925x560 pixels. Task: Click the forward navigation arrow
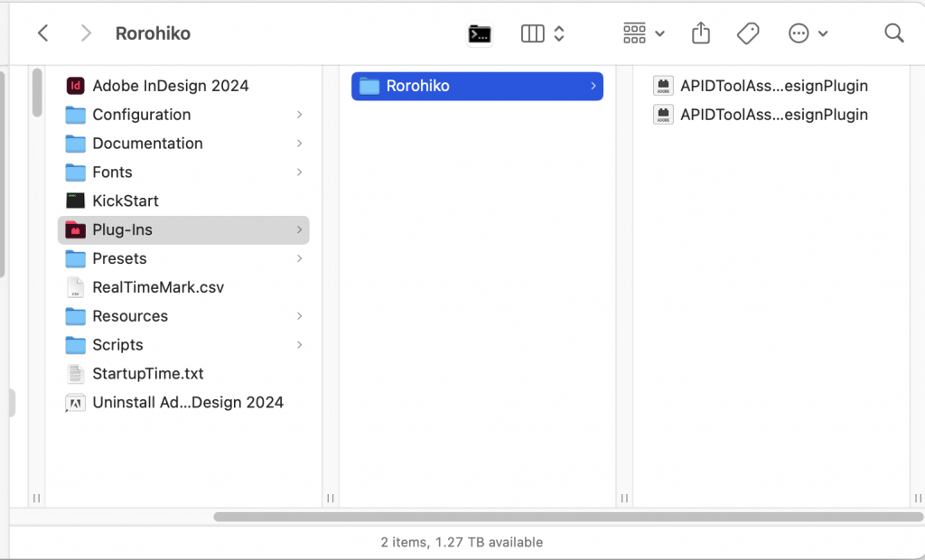[85, 33]
